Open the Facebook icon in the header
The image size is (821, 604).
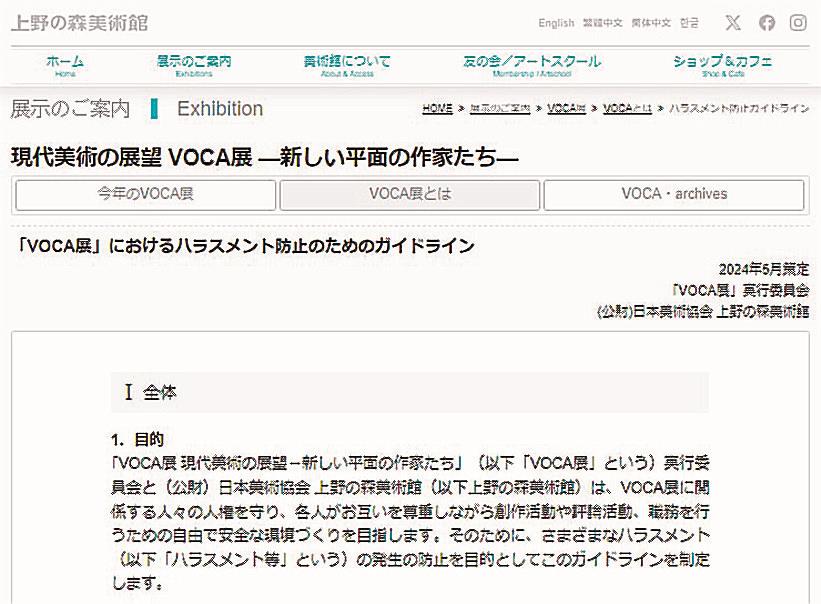pyautogui.click(x=766, y=22)
